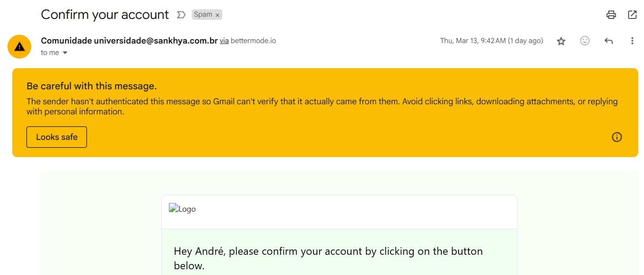This screenshot has width=644, height=275.
Task: Add an emoji reaction to the email
Action: (585, 41)
